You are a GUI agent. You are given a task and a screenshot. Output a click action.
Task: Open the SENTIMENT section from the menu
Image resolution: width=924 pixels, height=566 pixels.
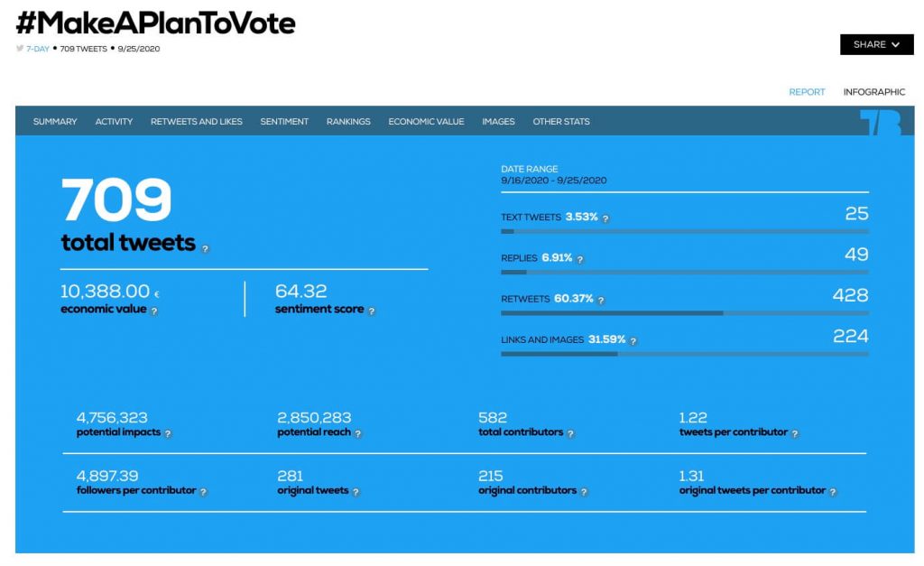[284, 121]
